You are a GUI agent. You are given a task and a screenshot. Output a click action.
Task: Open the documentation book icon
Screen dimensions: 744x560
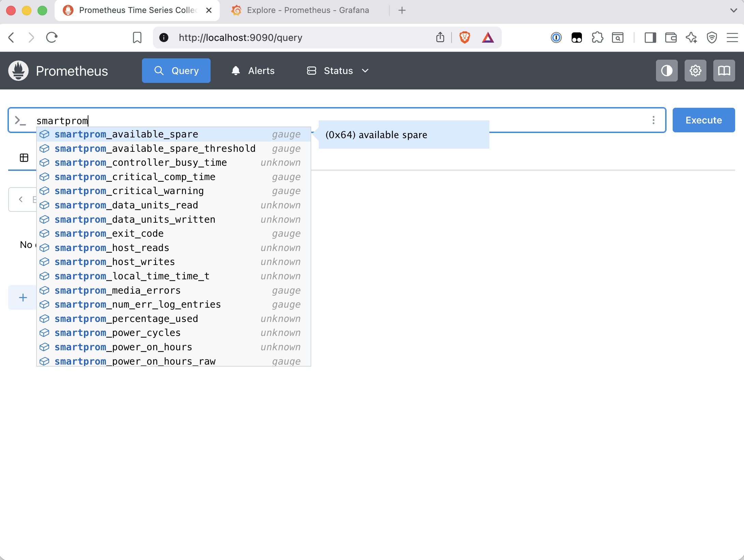[724, 71]
